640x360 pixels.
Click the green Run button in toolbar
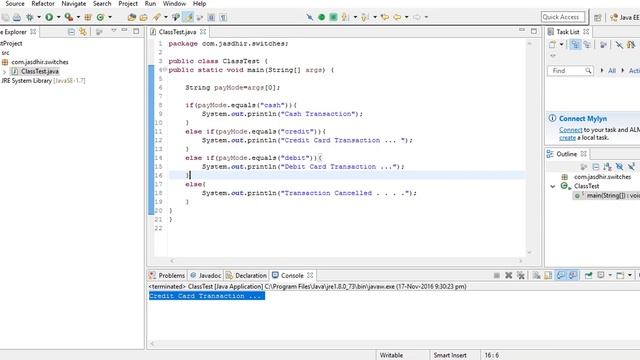coord(49,17)
